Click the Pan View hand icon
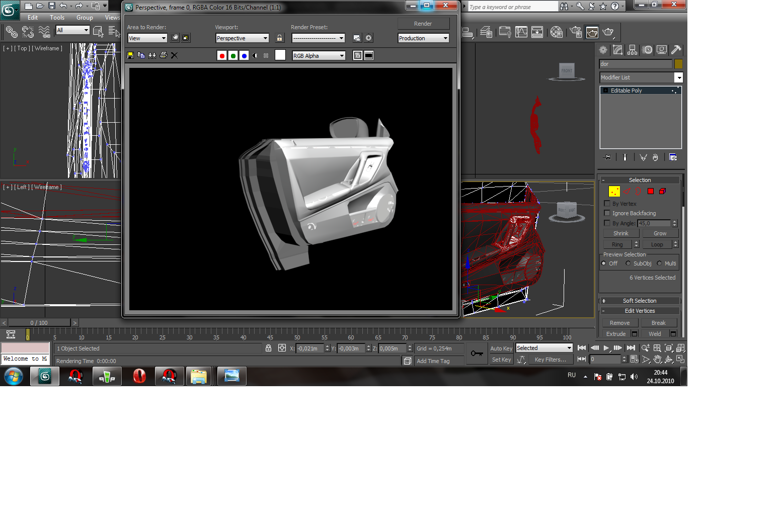Image resolution: width=784 pixels, height=532 pixels. 657,360
